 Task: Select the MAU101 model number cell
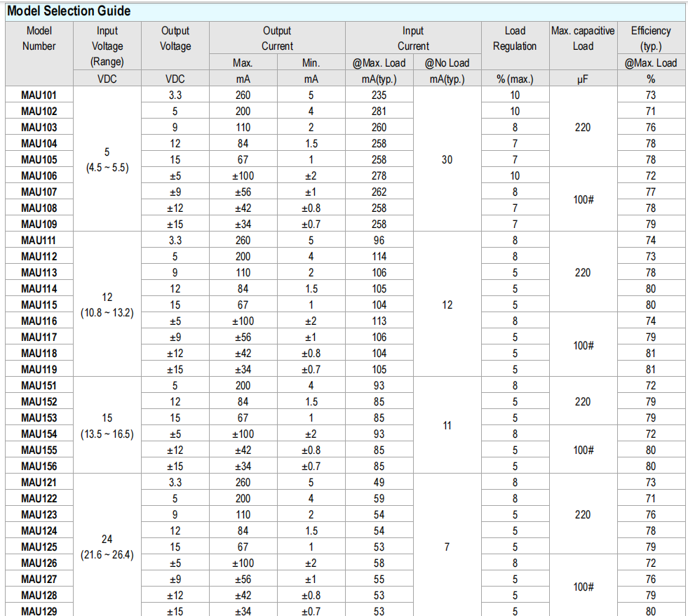(39, 95)
